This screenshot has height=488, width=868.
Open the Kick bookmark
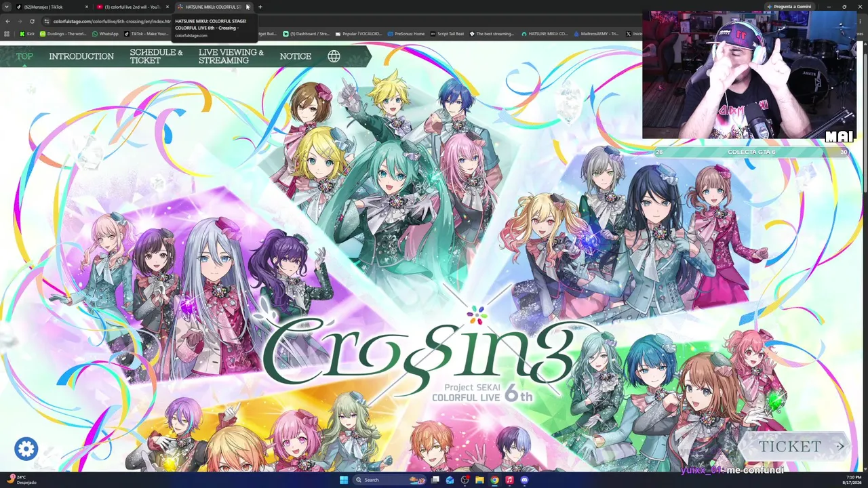coord(27,33)
